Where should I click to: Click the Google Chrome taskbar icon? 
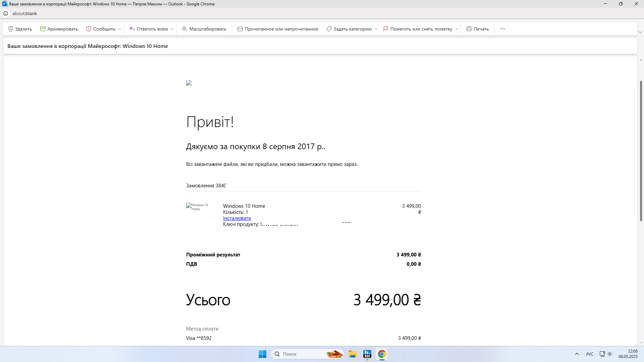[382, 354]
